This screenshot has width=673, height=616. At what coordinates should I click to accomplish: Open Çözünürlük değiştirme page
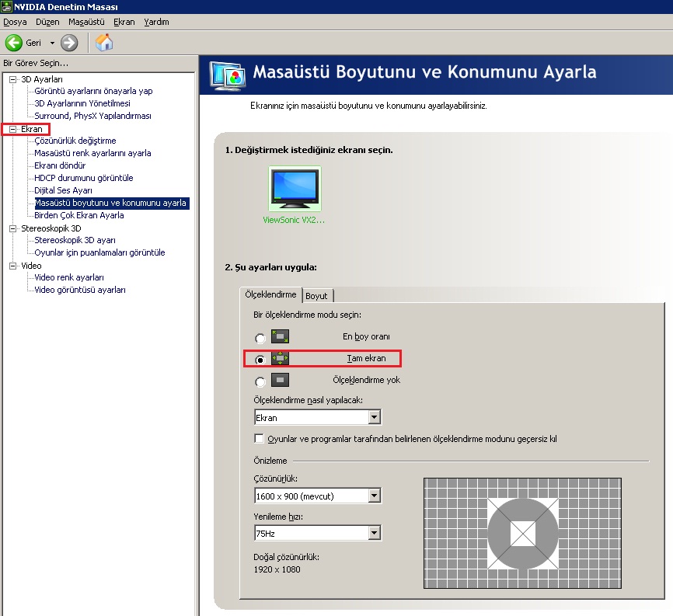tap(75, 141)
